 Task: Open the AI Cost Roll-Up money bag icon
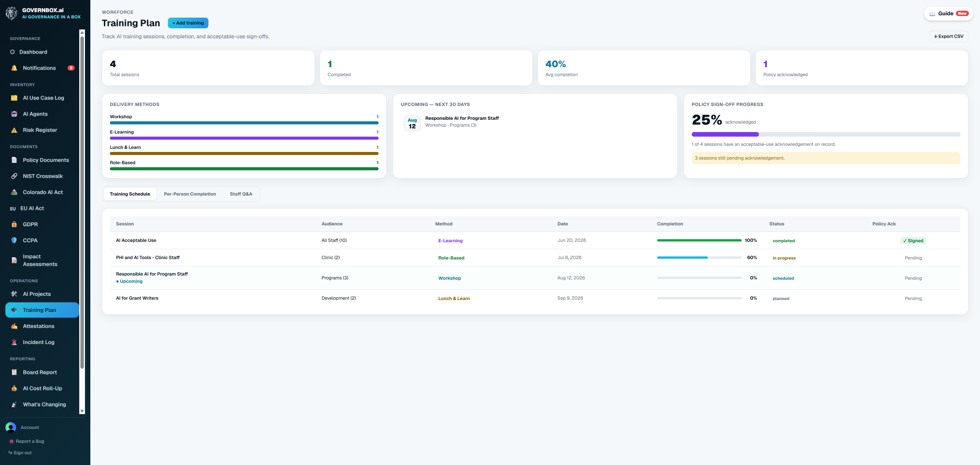click(x=14, y=388)
